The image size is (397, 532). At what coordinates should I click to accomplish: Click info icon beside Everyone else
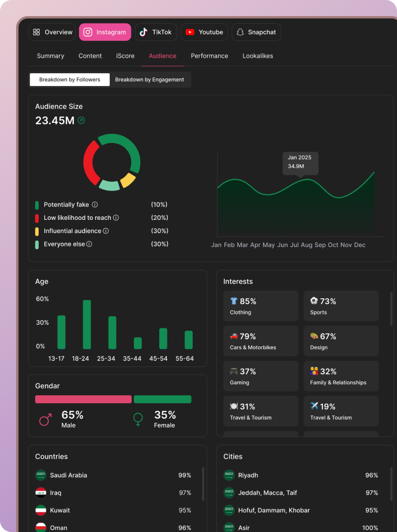click(x=89, y=244)
